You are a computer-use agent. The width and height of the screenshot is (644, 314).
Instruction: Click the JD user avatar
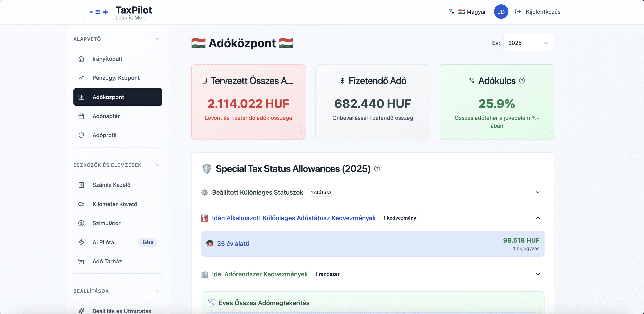point(501,12)
